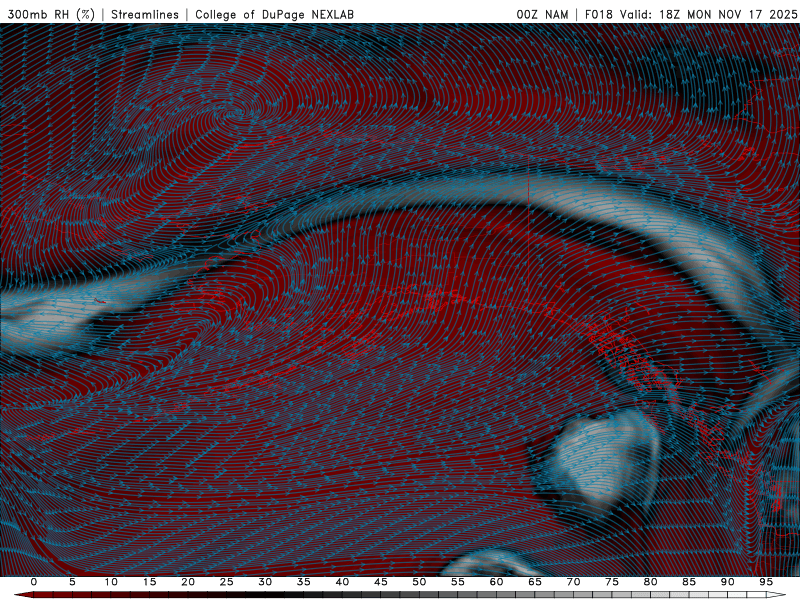This screenshot has height=600, width=800.
Task: Click the "50" value on color scale
Action: coord(419,582)
